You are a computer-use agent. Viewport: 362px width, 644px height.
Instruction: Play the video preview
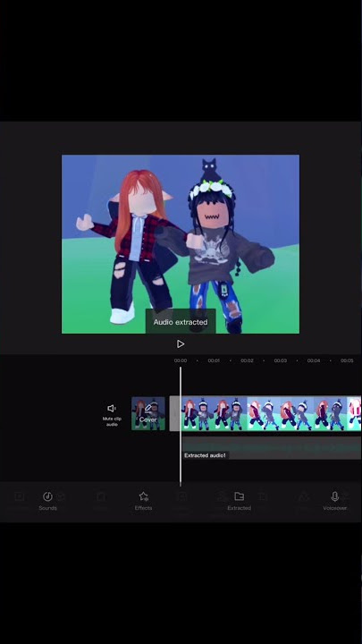click(181, 343)
